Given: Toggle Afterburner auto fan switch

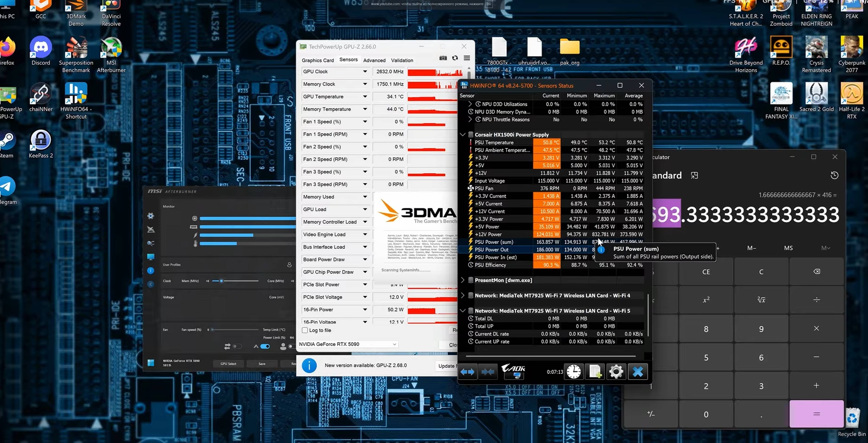Looking at the screenshot, I should click(x=265, y=346).
